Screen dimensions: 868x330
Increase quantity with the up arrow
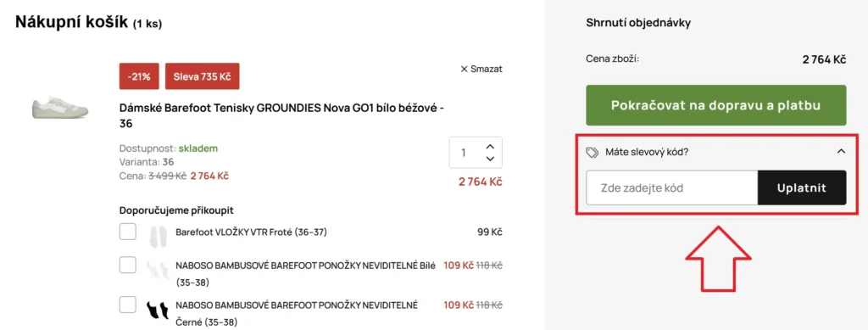[x=489, y=147]
